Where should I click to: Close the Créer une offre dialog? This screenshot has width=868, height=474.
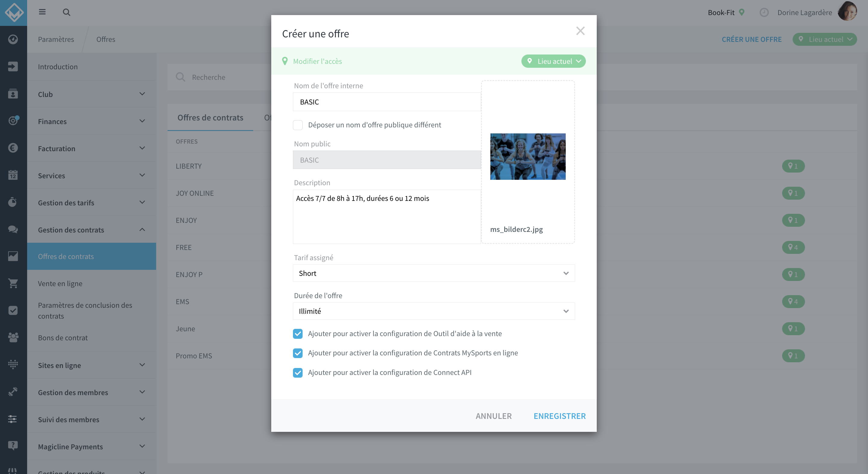pos(580,31)
